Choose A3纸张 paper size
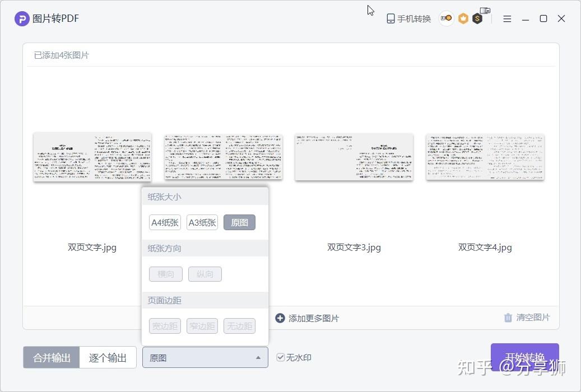The height and width of the screenshot is (392, 581). click(202, 222)
